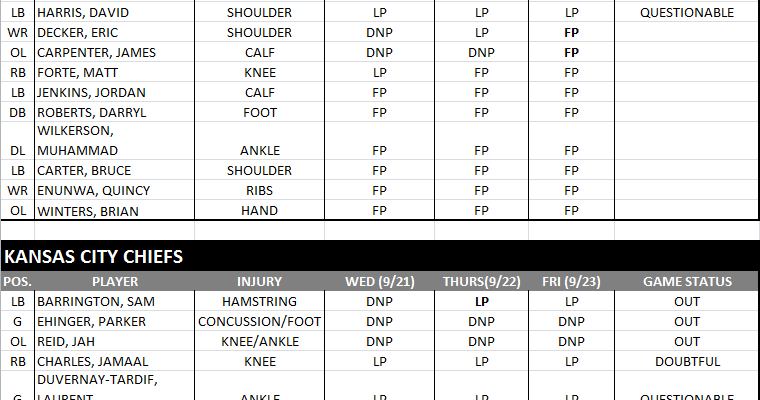Screen dimensions: 760x400
Task: Click the BARRINGTON, SAM player cell
Action: pos(114,301)
